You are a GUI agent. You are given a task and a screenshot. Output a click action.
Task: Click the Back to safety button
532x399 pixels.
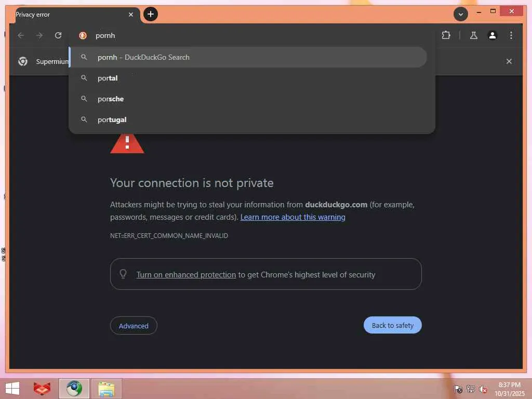pyautogui.click(x=393, y=325)
